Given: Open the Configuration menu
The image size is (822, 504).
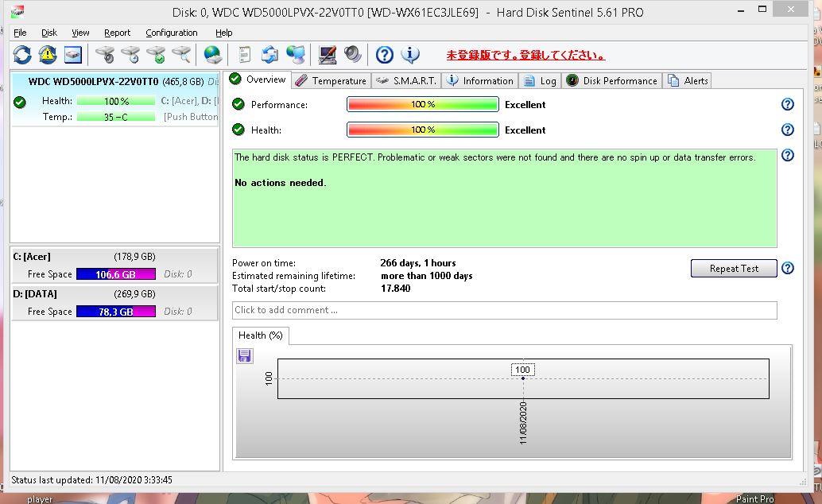Looking at the screenshot, I should tap(172, 33).
